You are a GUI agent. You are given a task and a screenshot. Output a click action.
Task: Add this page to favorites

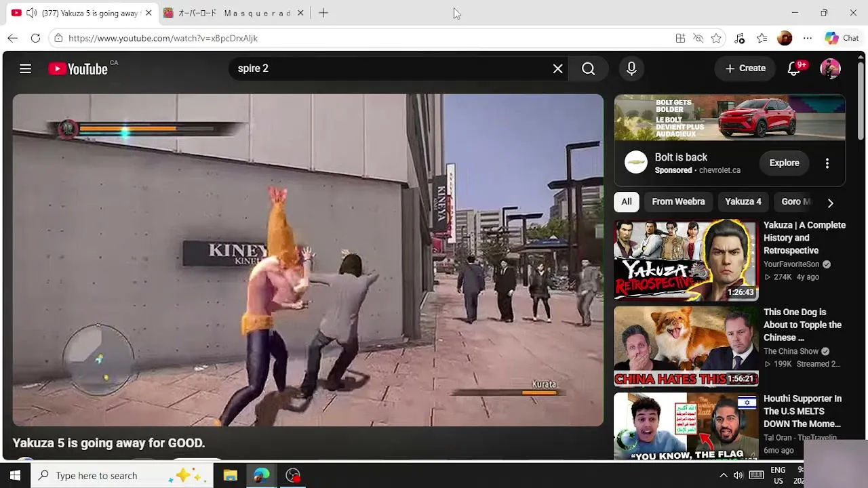tap(716, 39)
